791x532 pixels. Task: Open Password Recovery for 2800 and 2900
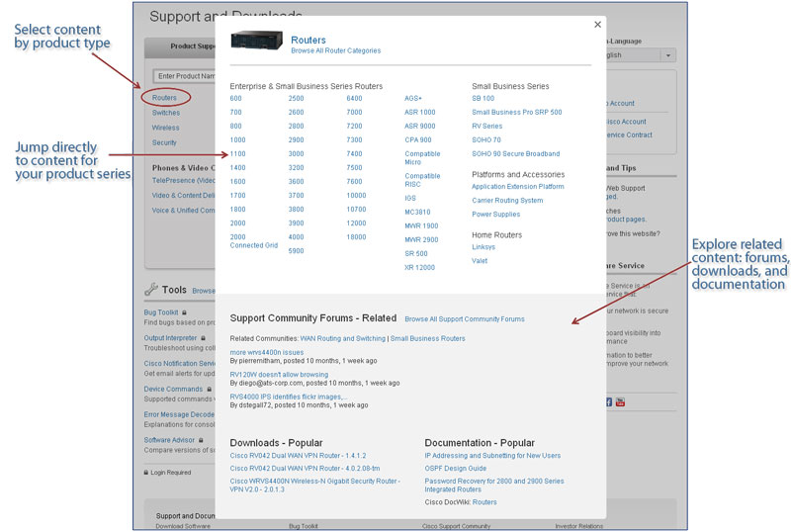point(494,486)
